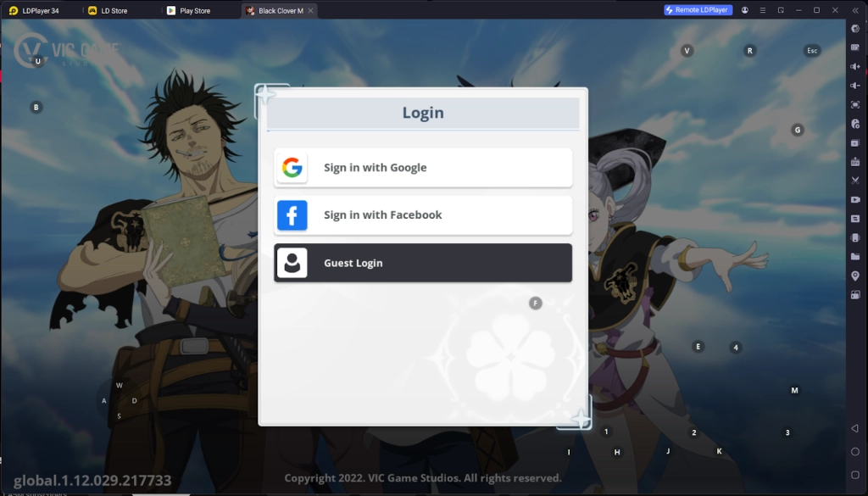The width and height of the screenshot is (868, 496).
Task: Click the R key-mapping marker
Action: 750,51
